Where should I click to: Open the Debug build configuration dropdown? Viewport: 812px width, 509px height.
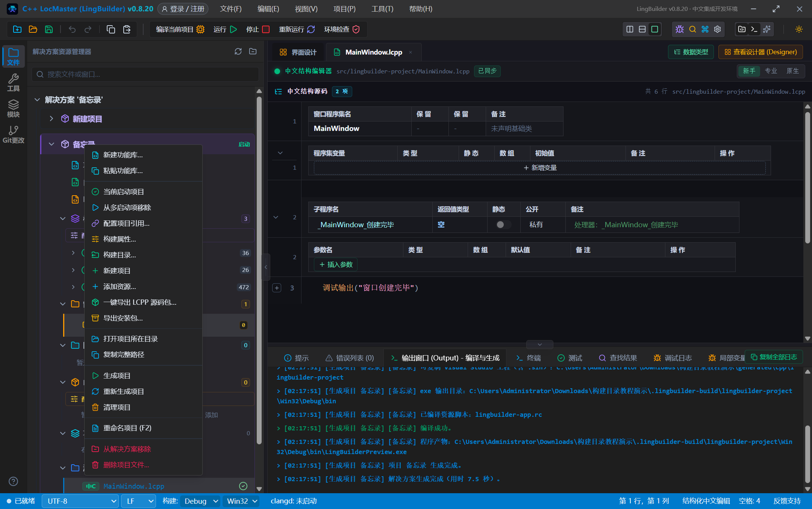pos(200,501)
